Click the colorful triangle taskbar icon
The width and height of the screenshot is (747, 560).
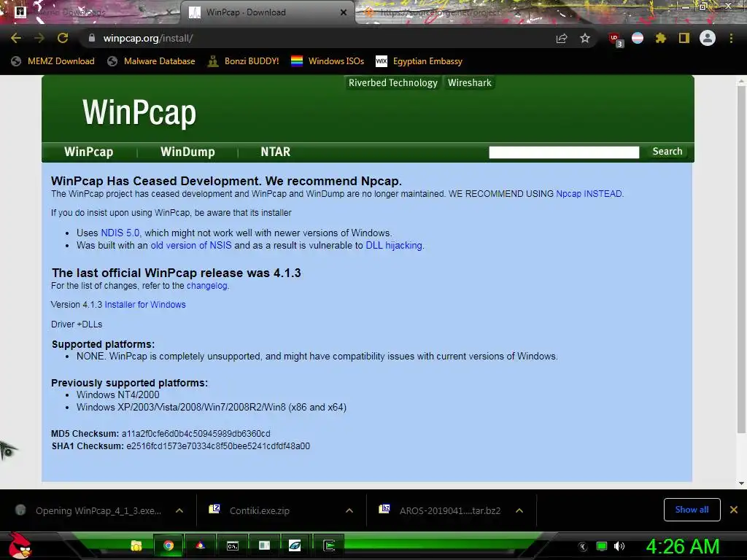tap(201, 545)
